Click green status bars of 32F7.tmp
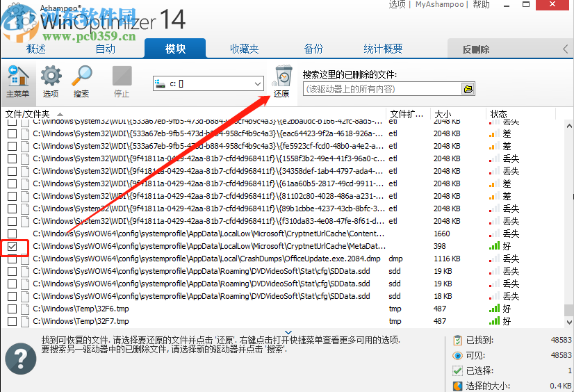 tap(494, 321)
